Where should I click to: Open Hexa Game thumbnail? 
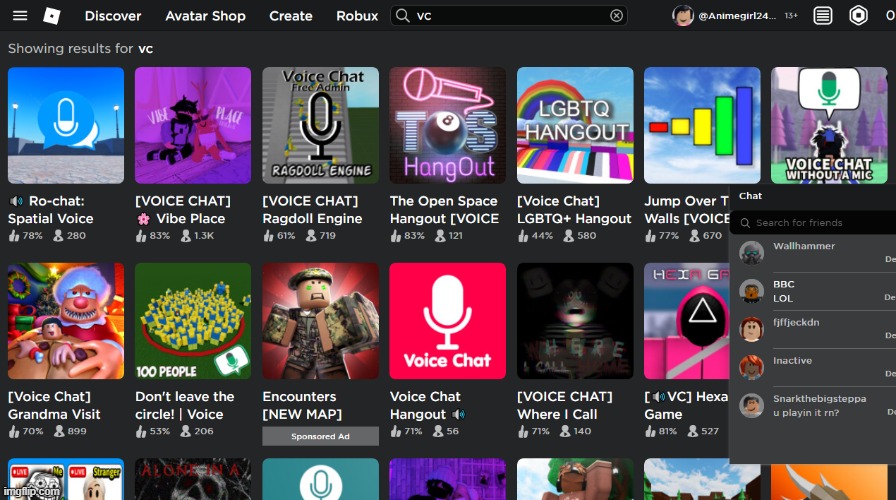pos(686,321)
